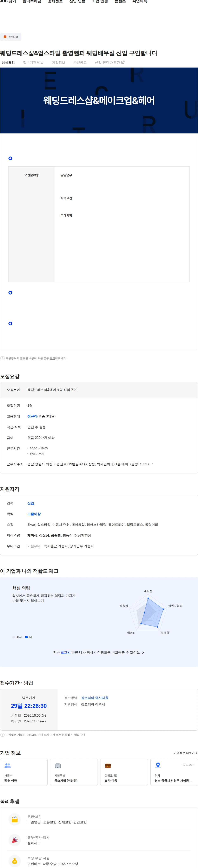Click the 연금·보험 benefits icon

14,819
